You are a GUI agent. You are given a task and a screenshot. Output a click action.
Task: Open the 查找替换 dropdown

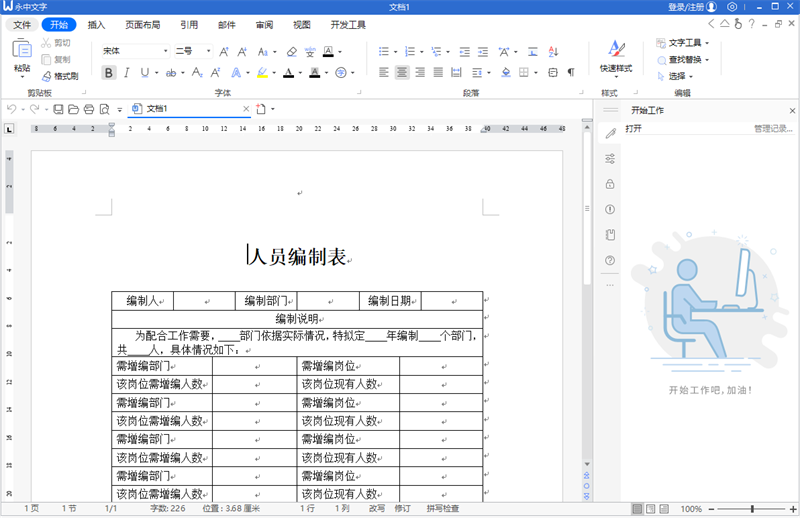pos(683,60)
